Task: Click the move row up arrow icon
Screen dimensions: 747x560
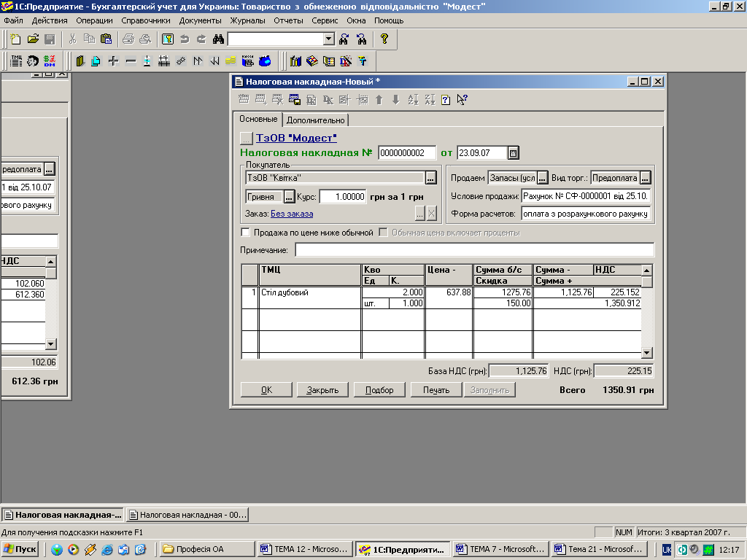Action: 379,99
